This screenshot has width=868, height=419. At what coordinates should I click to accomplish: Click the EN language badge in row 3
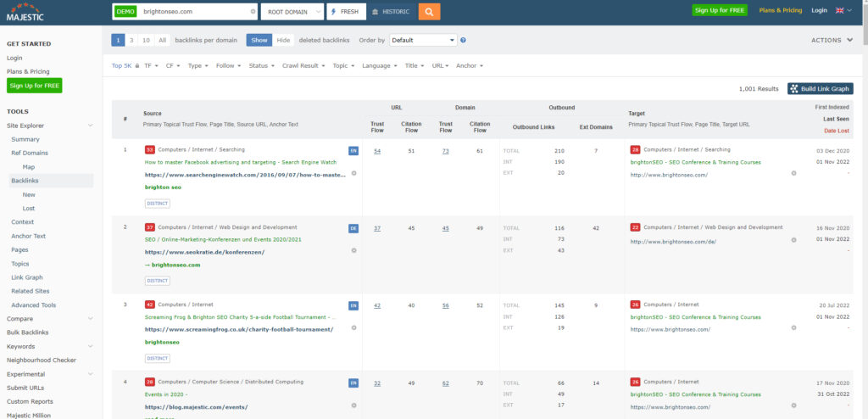coord(353,304)
